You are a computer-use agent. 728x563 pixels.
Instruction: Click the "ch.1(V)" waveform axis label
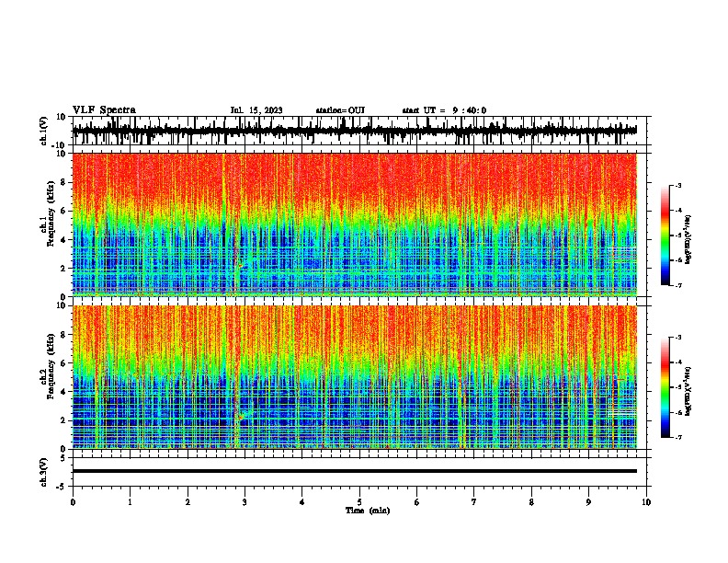tap(44, 131)
